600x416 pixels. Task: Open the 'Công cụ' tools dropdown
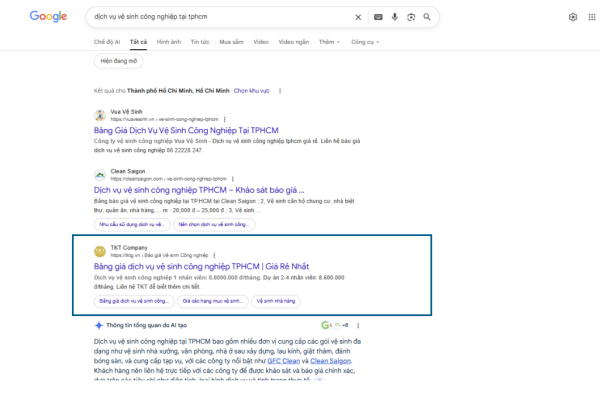point(363,43)
